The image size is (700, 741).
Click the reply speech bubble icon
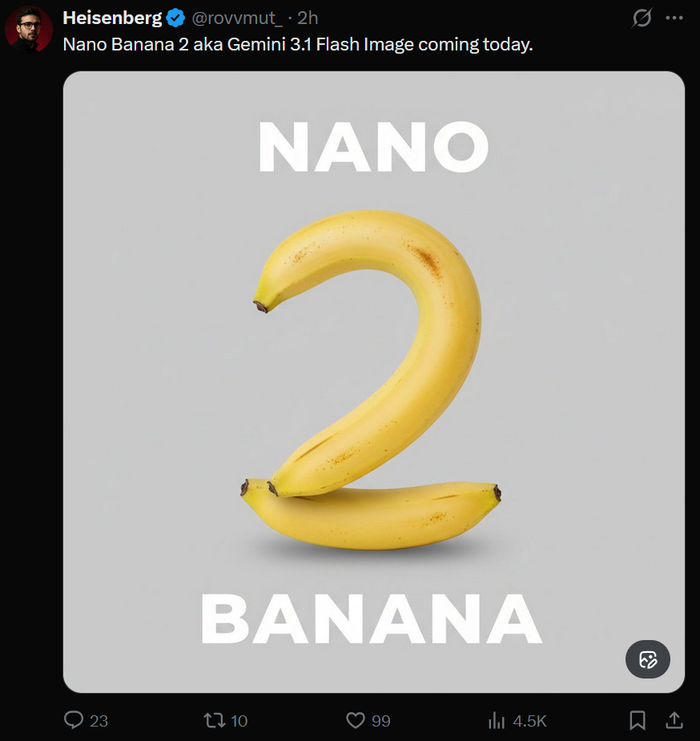74,721
